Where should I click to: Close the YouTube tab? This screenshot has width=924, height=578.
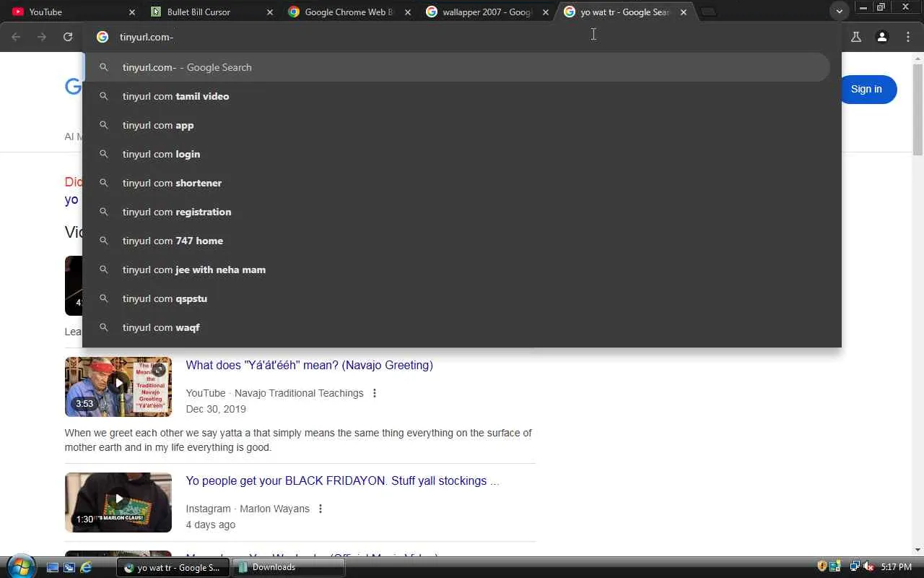point(132,12)
